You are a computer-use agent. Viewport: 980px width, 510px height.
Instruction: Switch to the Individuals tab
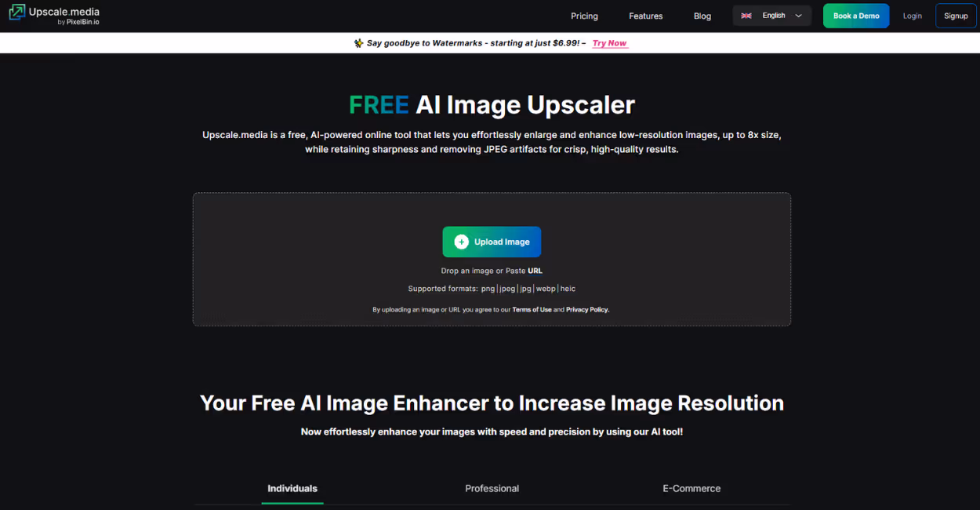tap(292, 488)
